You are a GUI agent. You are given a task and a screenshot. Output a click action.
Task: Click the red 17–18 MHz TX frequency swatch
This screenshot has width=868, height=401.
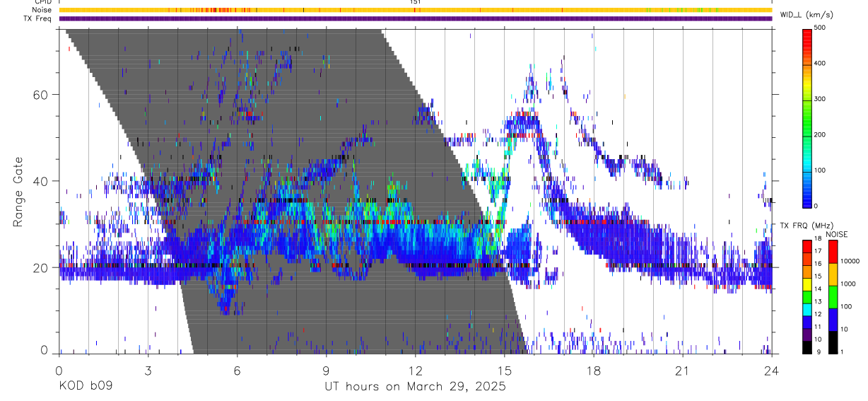[807, 246]
